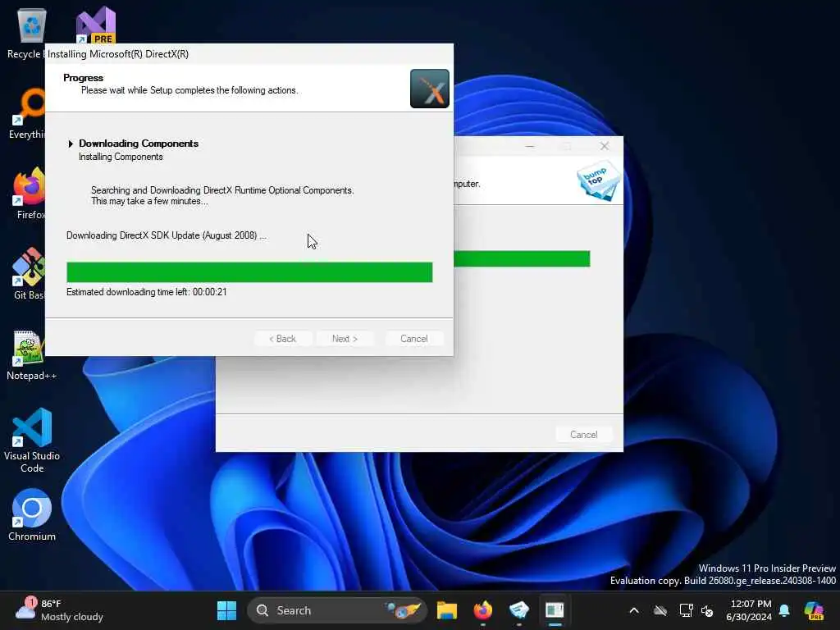The image size is (840, 630).
Task: Select the Installing Components step text
Action: tap(121, 157)
